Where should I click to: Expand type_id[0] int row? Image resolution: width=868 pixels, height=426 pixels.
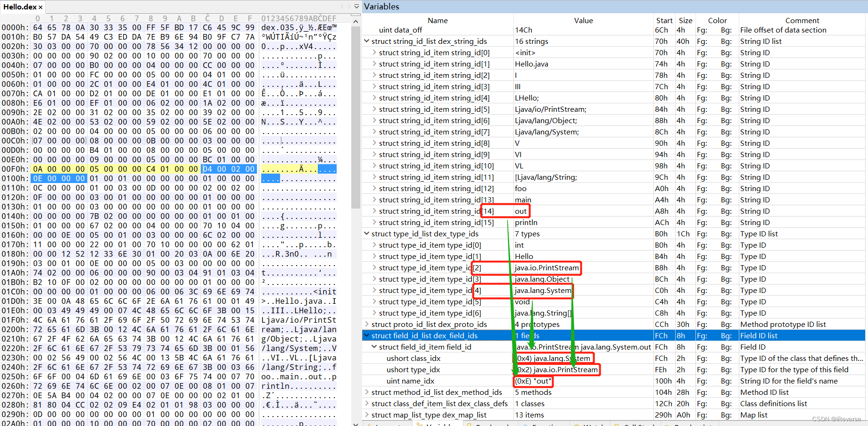pos(374,245)
